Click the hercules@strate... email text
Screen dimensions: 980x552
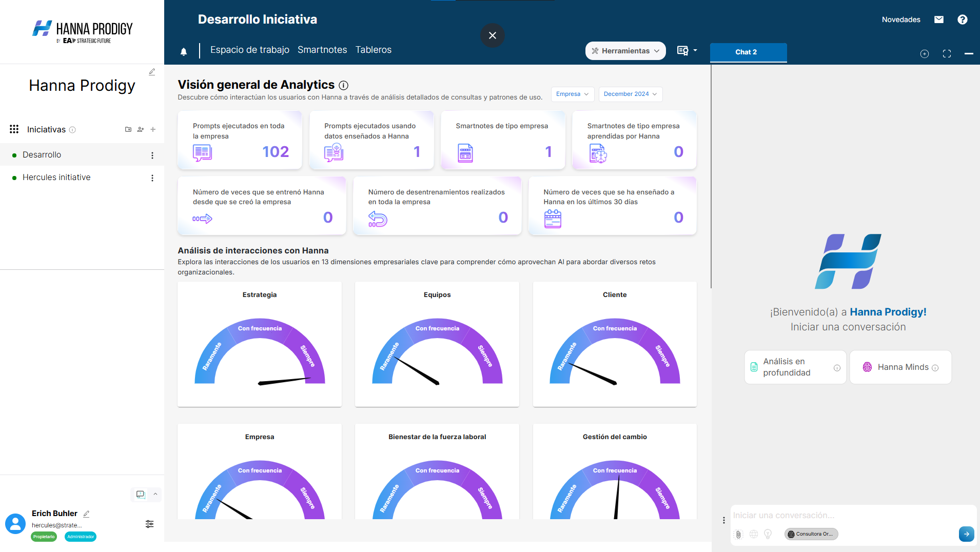tap(56, 525)
